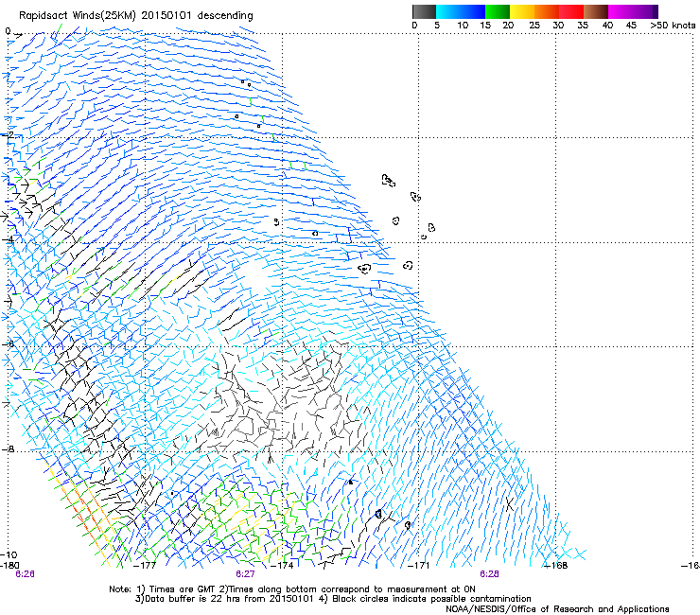Click the '25' legend scale label
The image size is (700, 615).
tap(534, 25)
